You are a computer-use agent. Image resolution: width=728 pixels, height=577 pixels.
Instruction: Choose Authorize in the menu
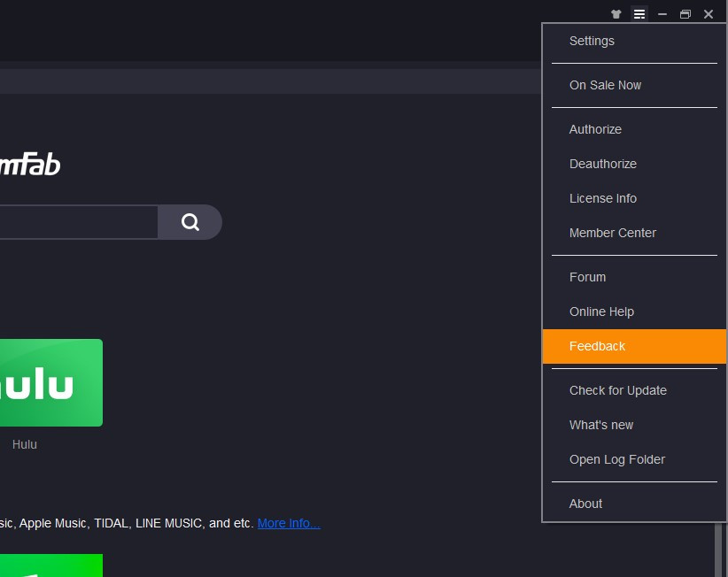click(595, 129)
